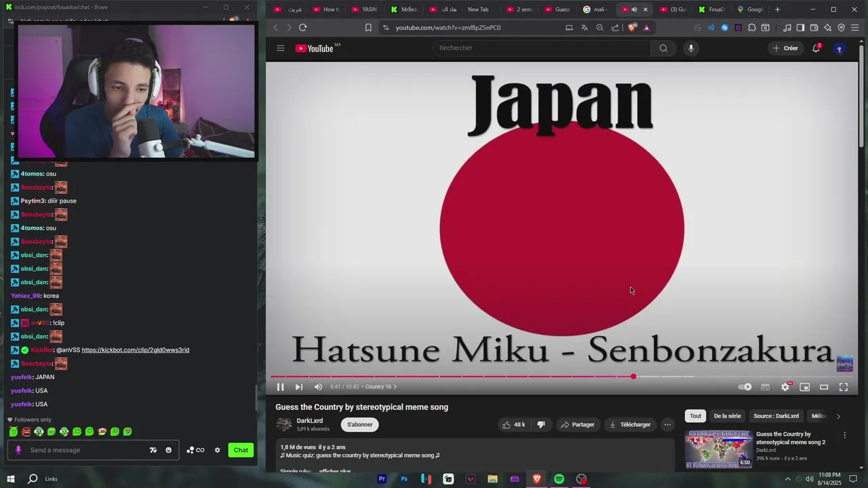This screenshot has height=488, width=868.
Task: Switch to theater mode
Action: pyautogui.click(x=824, y=387)
